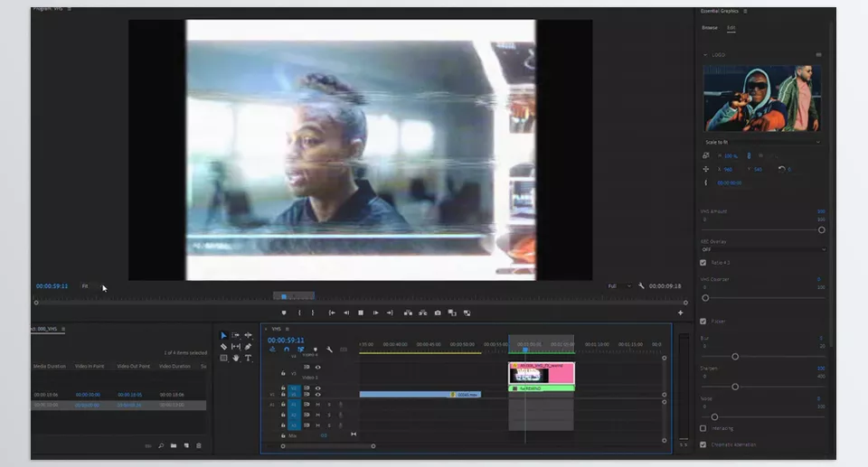Toggle the timeline Snap magnet
This screenshot has width=868, height=467.
coord(287,350)
